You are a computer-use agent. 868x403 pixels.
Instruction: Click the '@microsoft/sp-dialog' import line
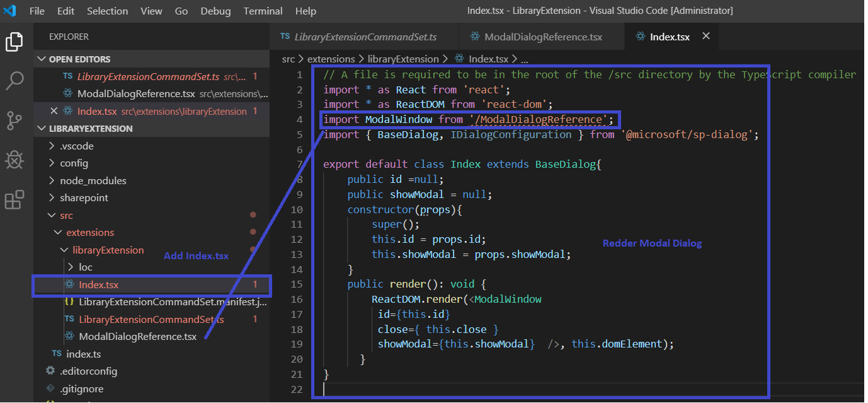pos(541,134)
